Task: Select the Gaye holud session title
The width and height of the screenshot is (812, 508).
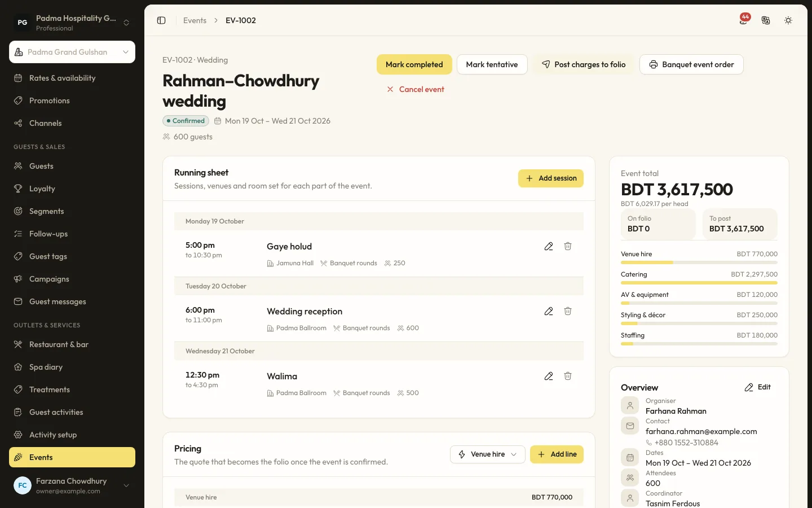Action: 289,247
